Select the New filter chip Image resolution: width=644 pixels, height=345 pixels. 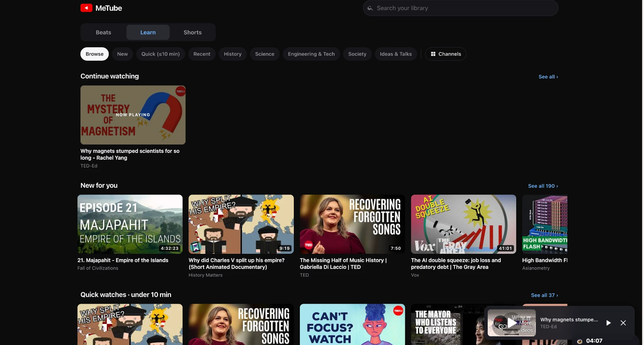point(122,54)
